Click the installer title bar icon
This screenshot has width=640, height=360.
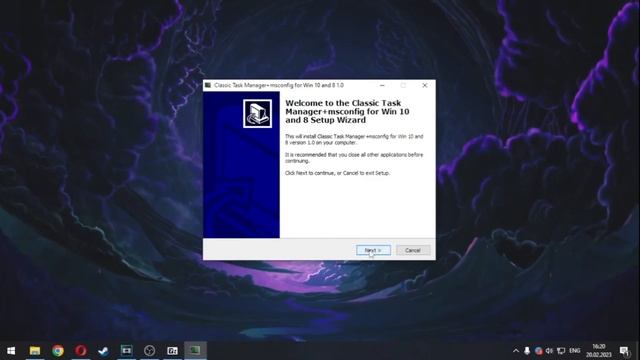pos(208,85)
